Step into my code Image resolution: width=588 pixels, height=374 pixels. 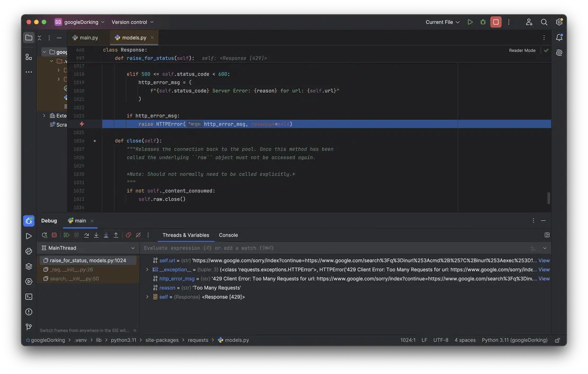(106, 235)
